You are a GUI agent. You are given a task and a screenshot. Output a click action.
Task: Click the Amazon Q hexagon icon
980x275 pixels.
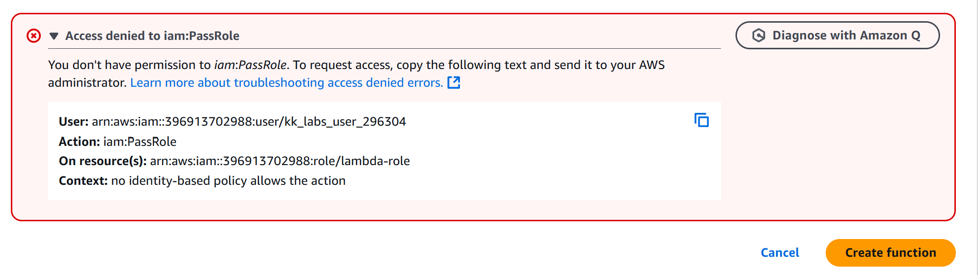pos(759,35)
